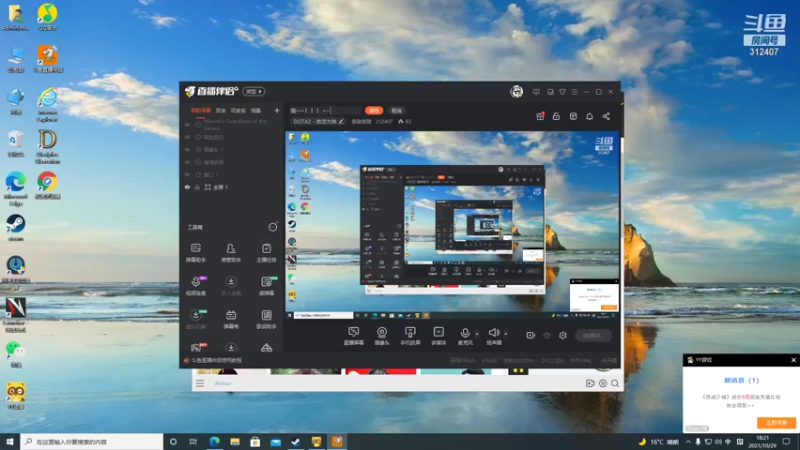Toggle visibility of Marvel's Guardians of the Galaxy source
Image resolution: width=800 pixels, height=450 pixels.
pos(187,124)
